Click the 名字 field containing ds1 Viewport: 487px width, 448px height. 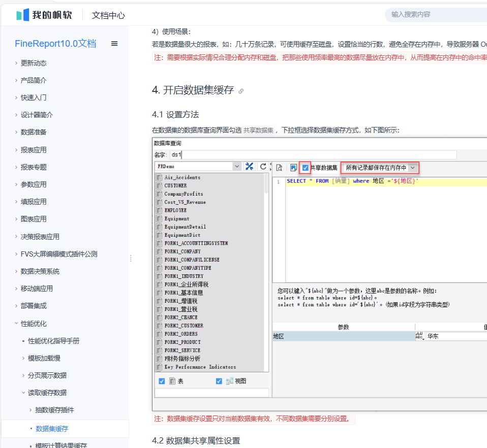click(x=313, y=155)
